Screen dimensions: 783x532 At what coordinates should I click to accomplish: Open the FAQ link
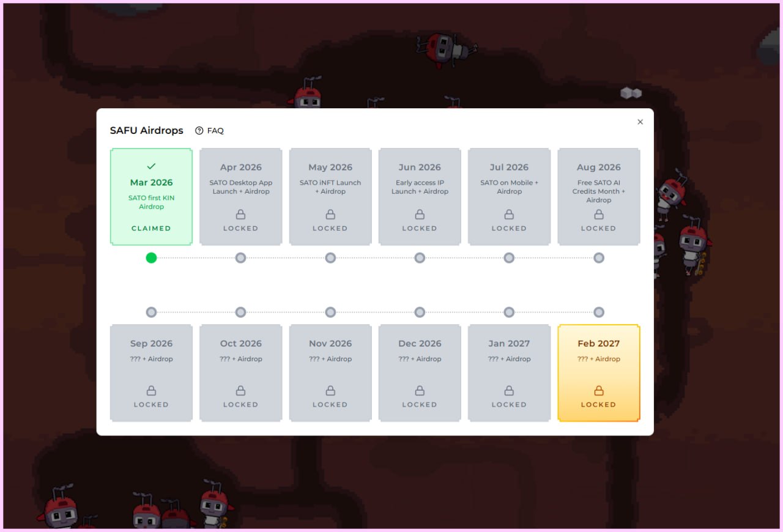pyautogui.click(x=215, y=131)
